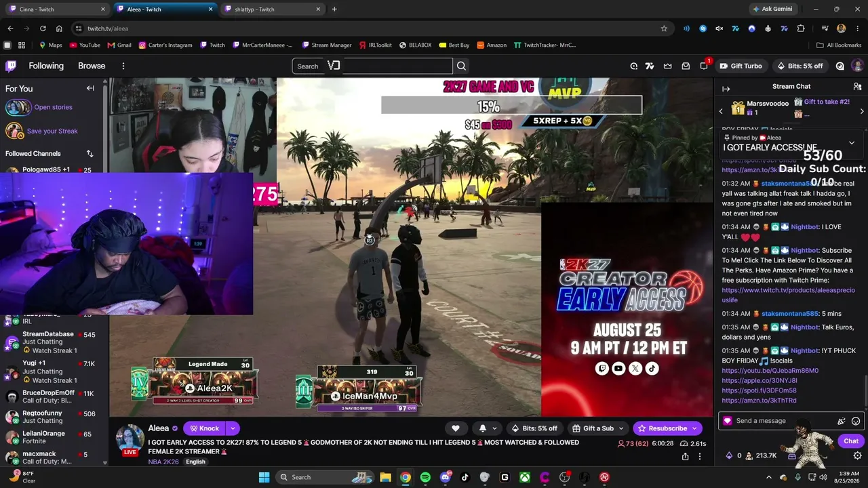
Task: Click the share stream icon
Action: 685,457
